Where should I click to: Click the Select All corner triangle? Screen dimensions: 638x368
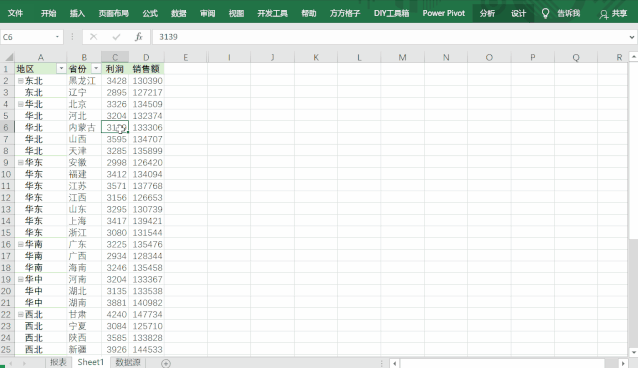pyautogui.click(x=8, y=57)
